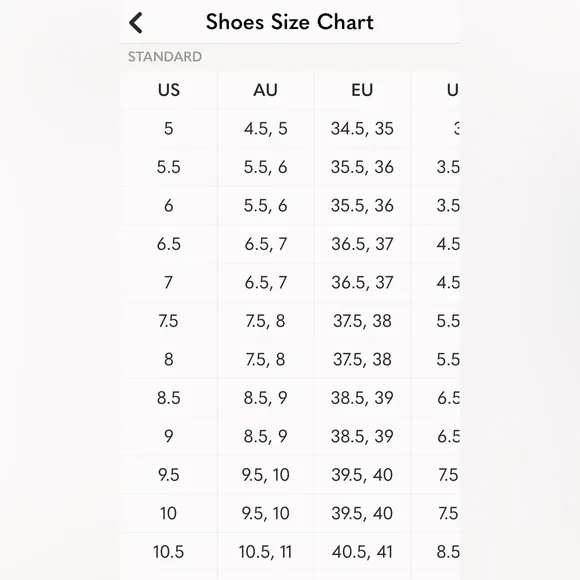Select the US column header
580x580 pixels.
pyautogui.click(x=169, y=90)
